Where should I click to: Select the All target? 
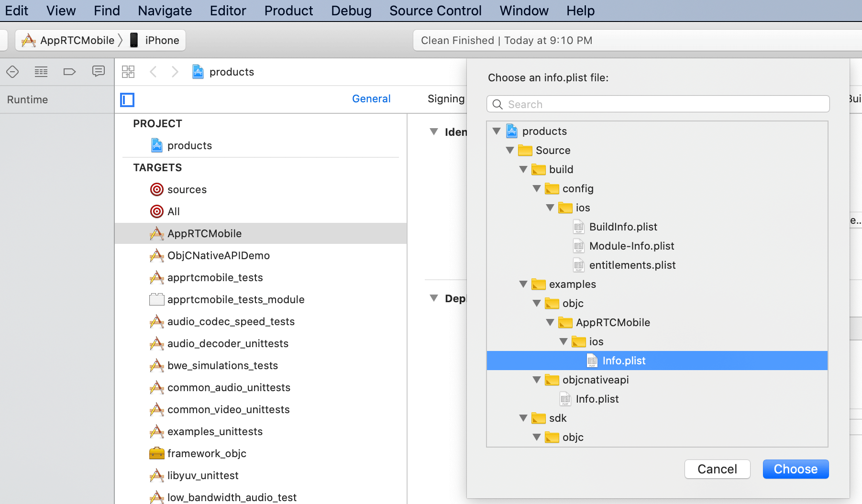[x=165, y=211]
